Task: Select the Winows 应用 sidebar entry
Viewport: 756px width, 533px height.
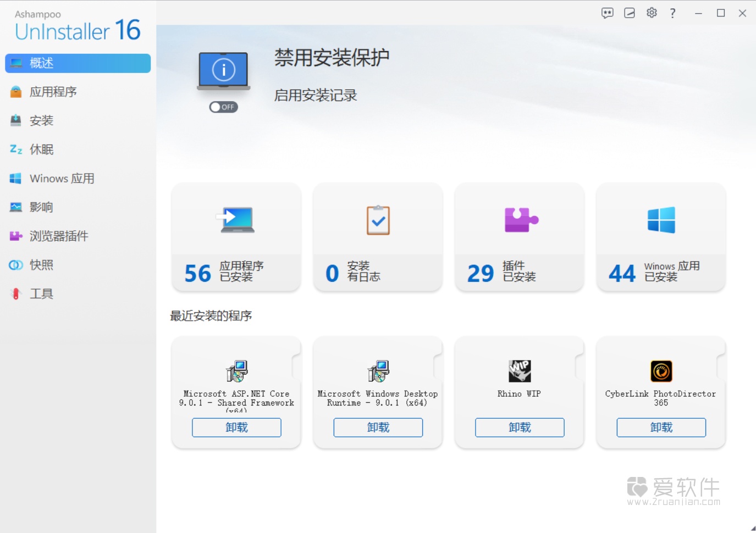Action: coord(60,178)
